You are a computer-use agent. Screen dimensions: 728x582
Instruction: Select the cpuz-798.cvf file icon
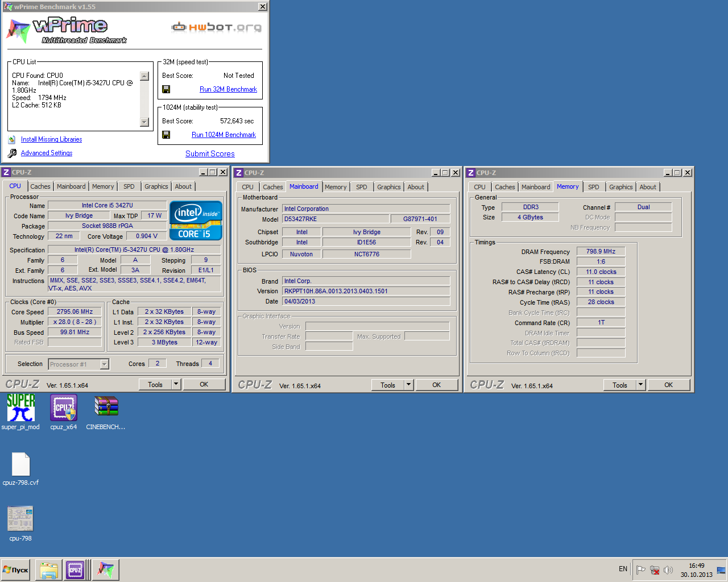[x=20, y=464]
